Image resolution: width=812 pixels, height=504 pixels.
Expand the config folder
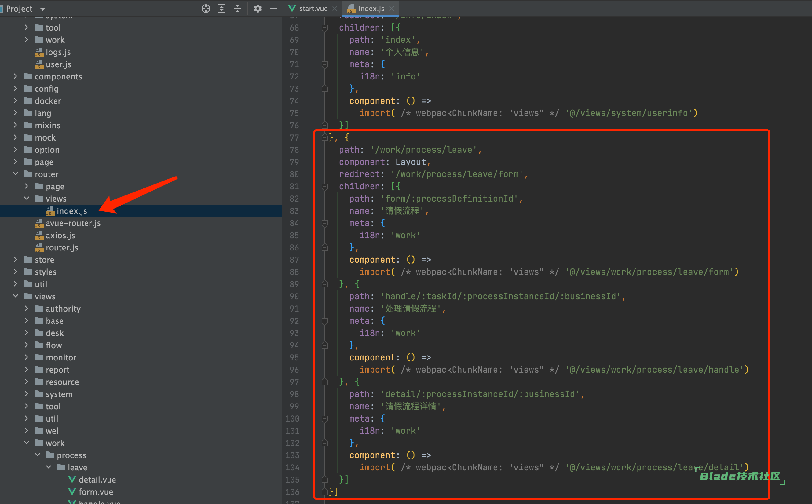point(15,89)
